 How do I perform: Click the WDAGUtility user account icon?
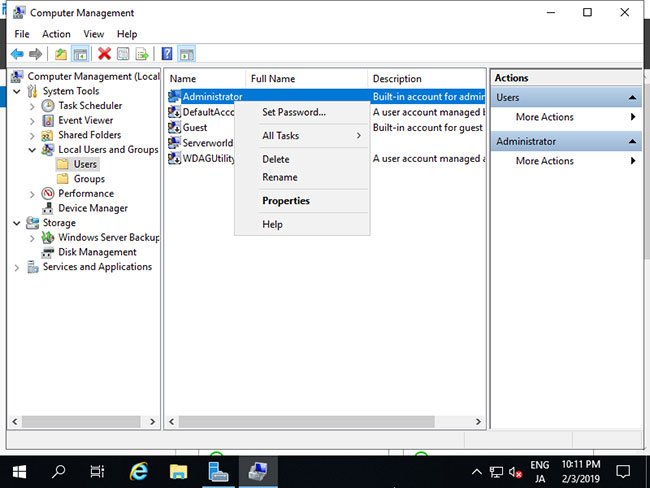pyautogui.click(x=174, y=158)
